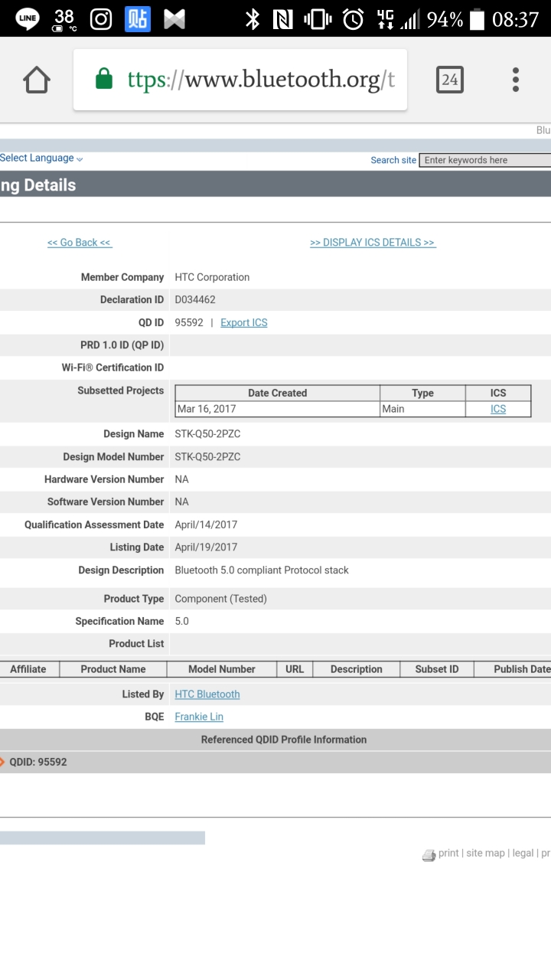The height and width of the screenshot is (980, 551).
Task: Tap the bow-tie shaped notification icon
Action: coord(174,19)
